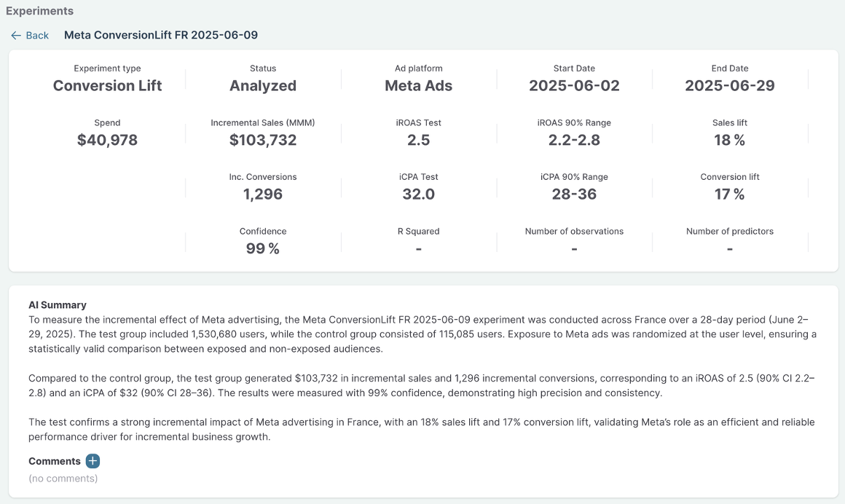Screen dimensions: 845x504
Task: Select the Analyzed status value
Action: coord(263,85)
